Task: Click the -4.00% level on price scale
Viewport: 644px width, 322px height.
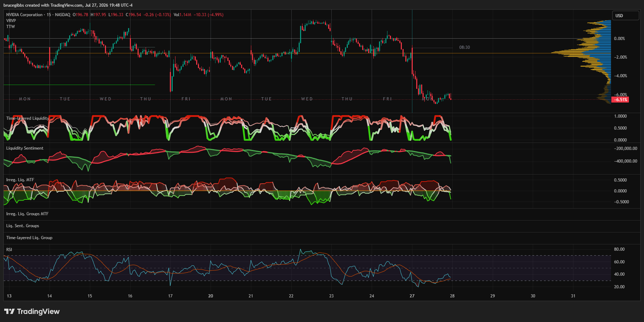Action: [620, 76]
